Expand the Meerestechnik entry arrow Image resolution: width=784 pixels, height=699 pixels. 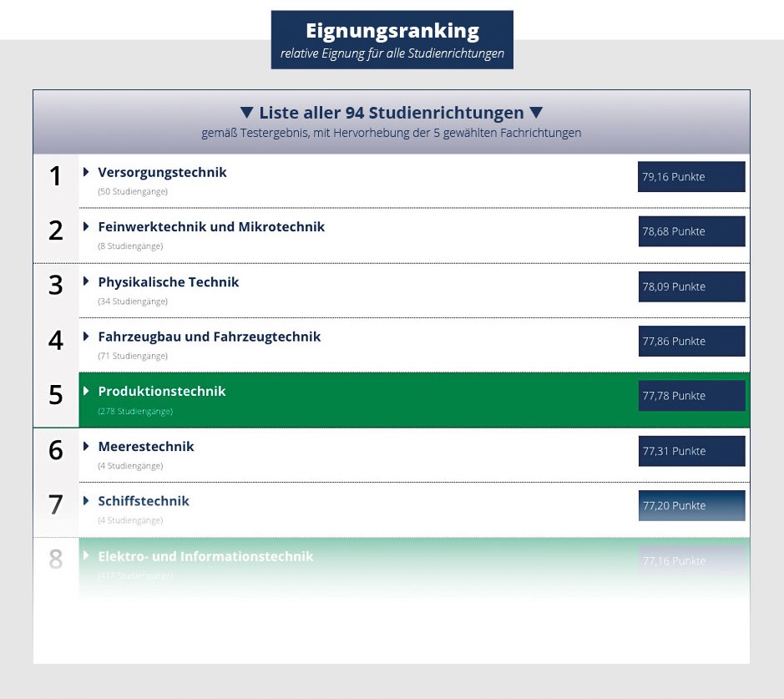[x=86, y=446]
